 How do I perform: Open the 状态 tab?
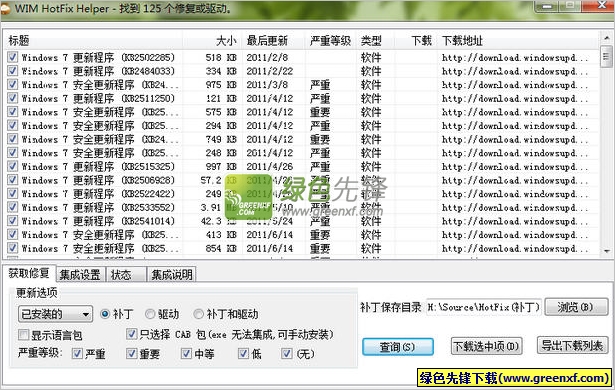[x=126, y=275]
